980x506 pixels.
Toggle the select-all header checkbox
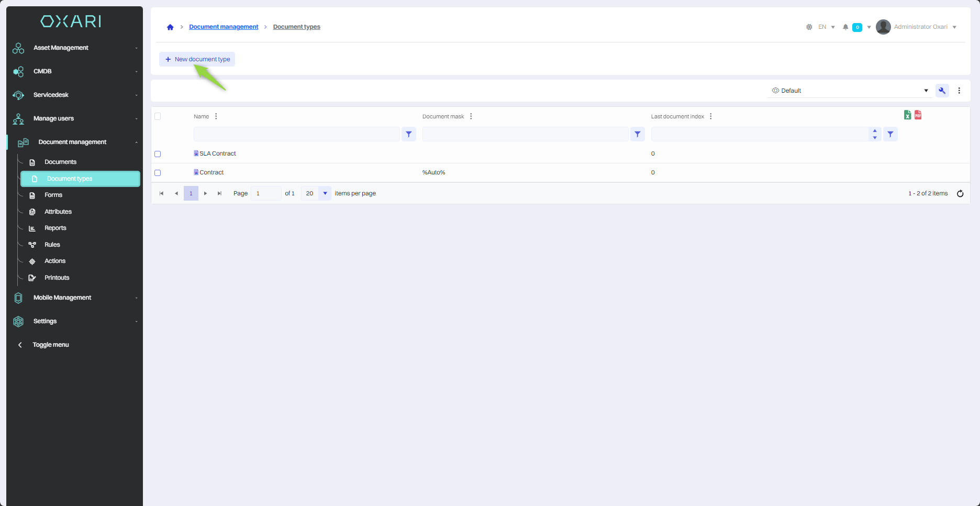coord(158,116)
